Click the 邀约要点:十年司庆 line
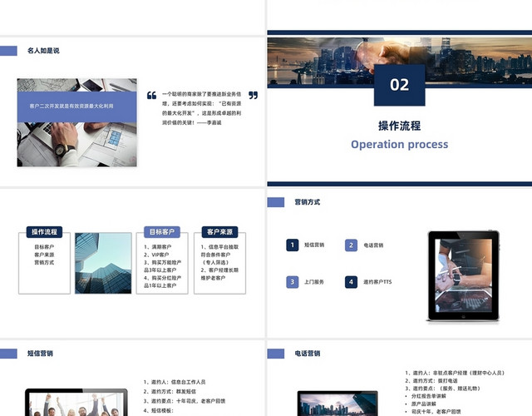This screenshot has height=416, width=532. click(x=185, y=401)
